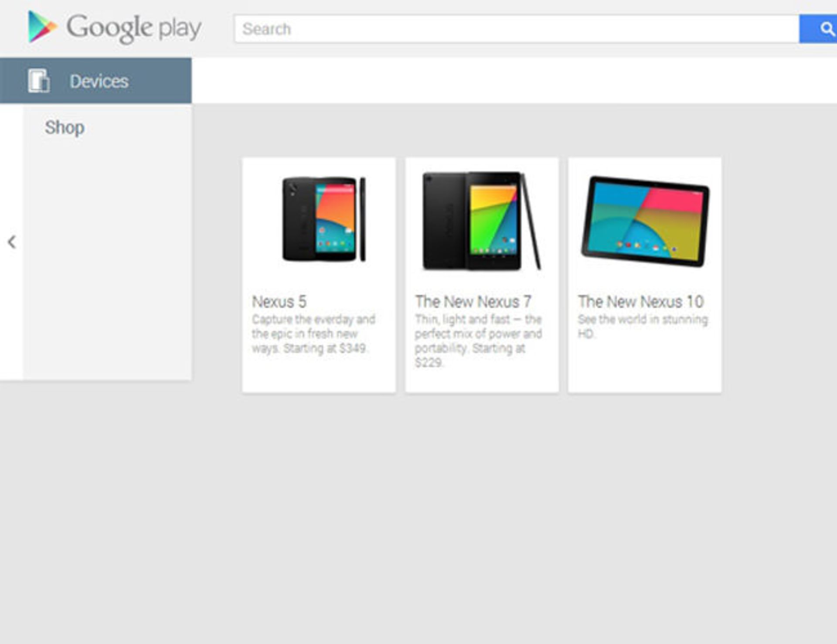
Task: Click the Nexus 5 title
Action: pos(279,301)
